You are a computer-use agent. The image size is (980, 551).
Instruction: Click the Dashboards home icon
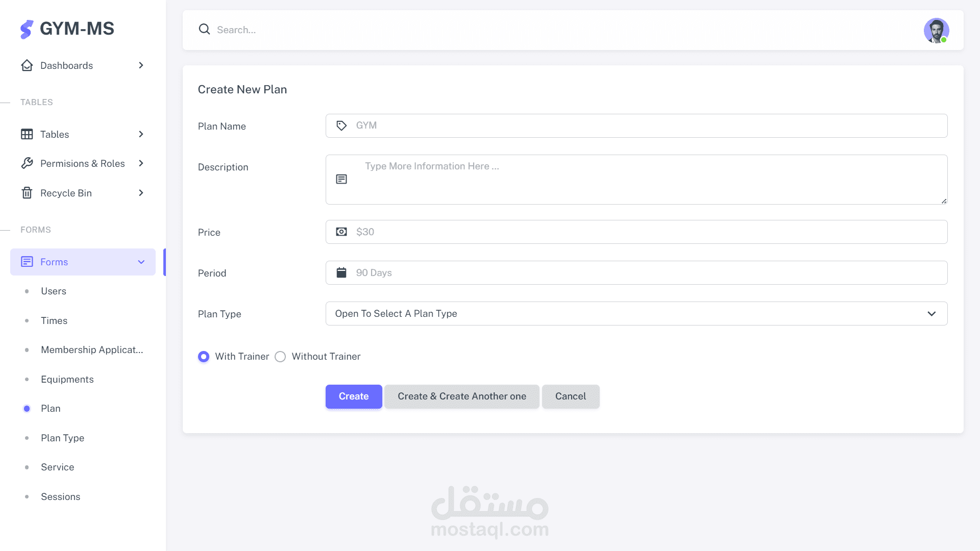point(27,65)
